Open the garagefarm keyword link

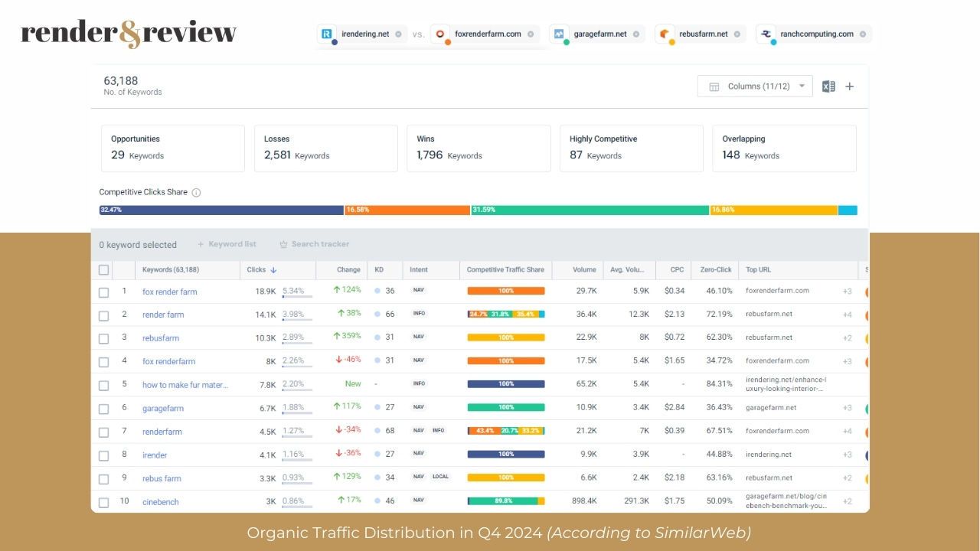pyautogui.click(x=163, y=409)
